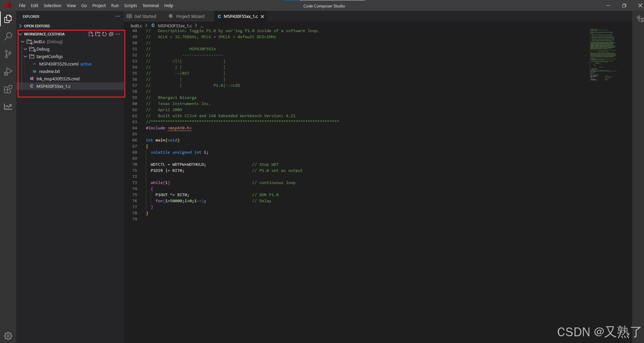The width and height of the screenshot is (644, 343).
Task: Collapse the led0.c project node
Action: 23,42
